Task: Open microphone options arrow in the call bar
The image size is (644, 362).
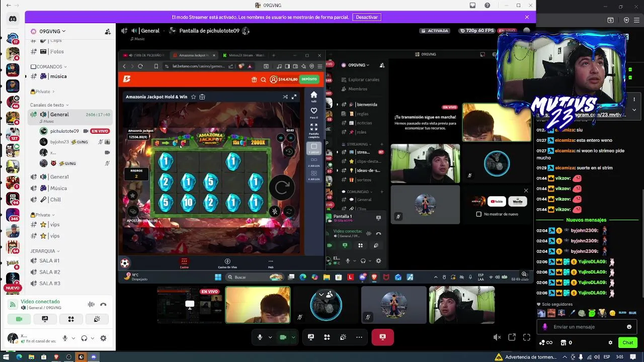Action: (x=270, y=337)
